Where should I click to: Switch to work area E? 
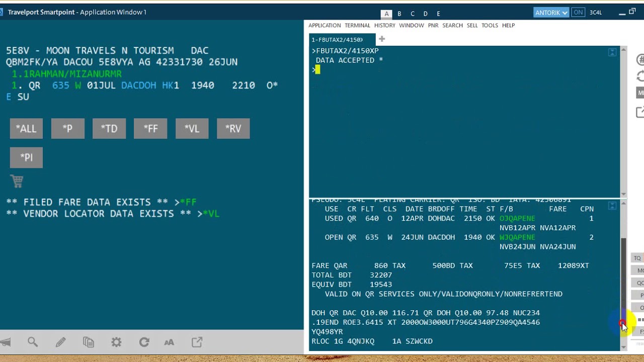click(439, 14)
